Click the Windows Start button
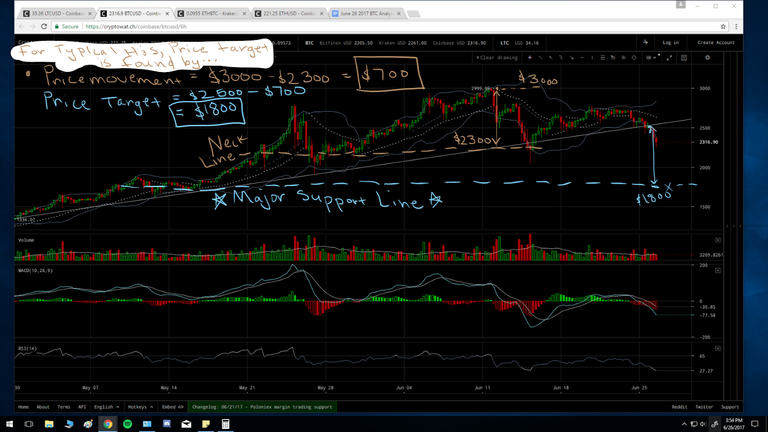The image size is (768, 432). pos(8,424)
